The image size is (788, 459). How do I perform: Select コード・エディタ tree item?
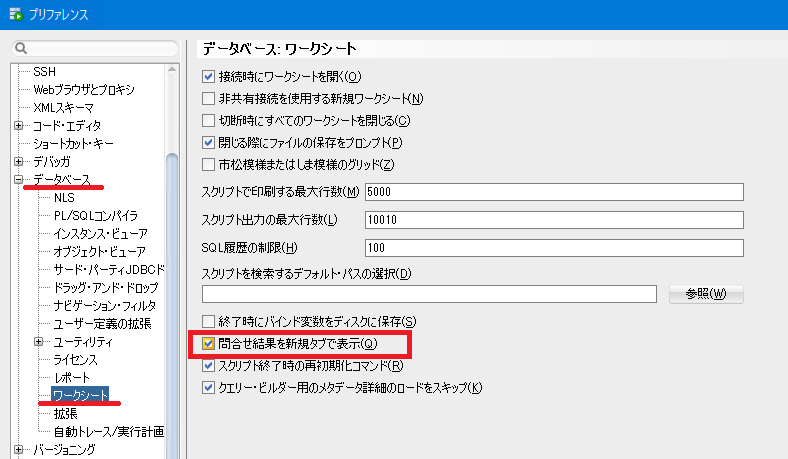(x=67, y=126)
